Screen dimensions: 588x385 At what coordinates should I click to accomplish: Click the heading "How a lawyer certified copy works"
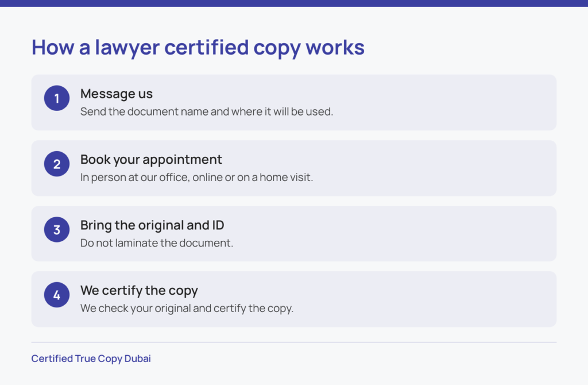[198, 48]
